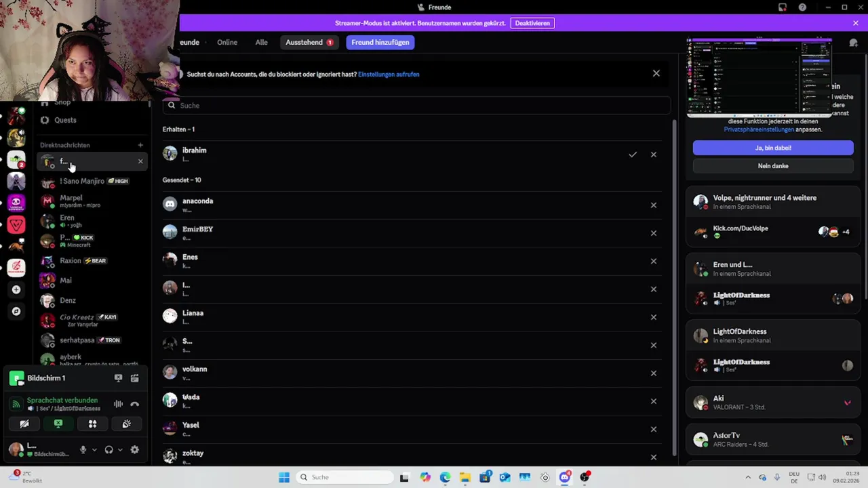The height and width of the screenshot is (488, 868).
Task: Stop streaming icon beside Bildschirm 1
Action: [118, 378]
